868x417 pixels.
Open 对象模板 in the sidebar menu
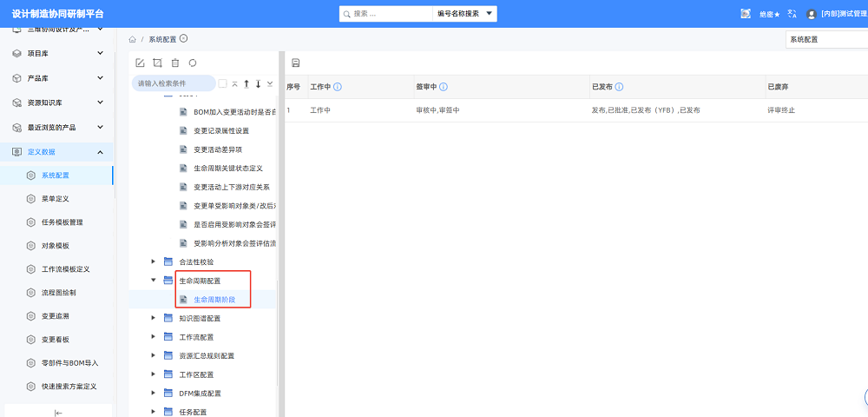(x=56, y=246)
